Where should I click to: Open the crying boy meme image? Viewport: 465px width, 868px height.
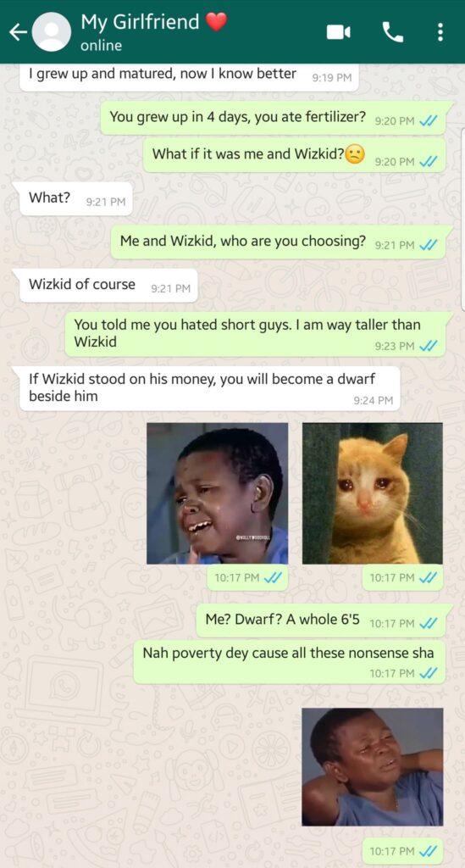coord(218,493)
